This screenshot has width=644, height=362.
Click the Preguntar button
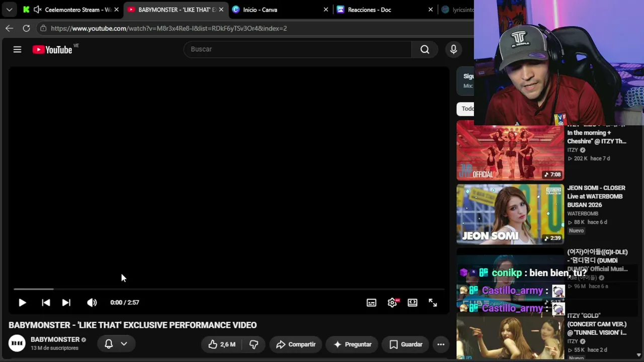point(352,344)
